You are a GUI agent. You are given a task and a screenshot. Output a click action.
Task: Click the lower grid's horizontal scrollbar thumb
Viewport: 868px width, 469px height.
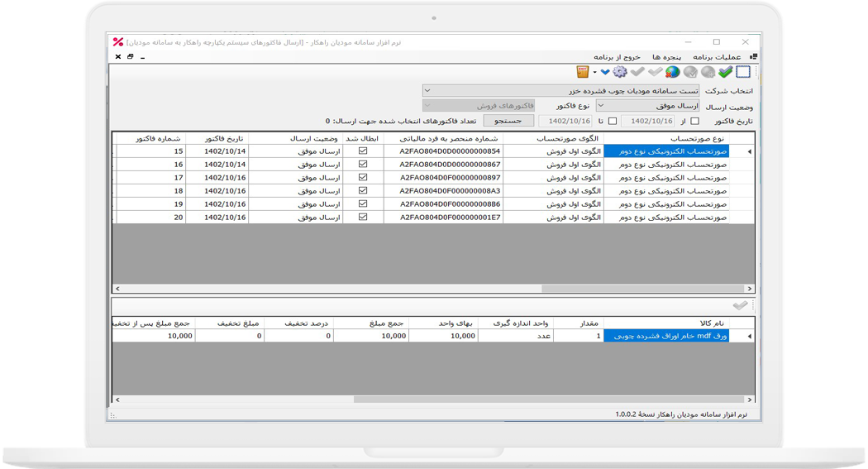549,400
